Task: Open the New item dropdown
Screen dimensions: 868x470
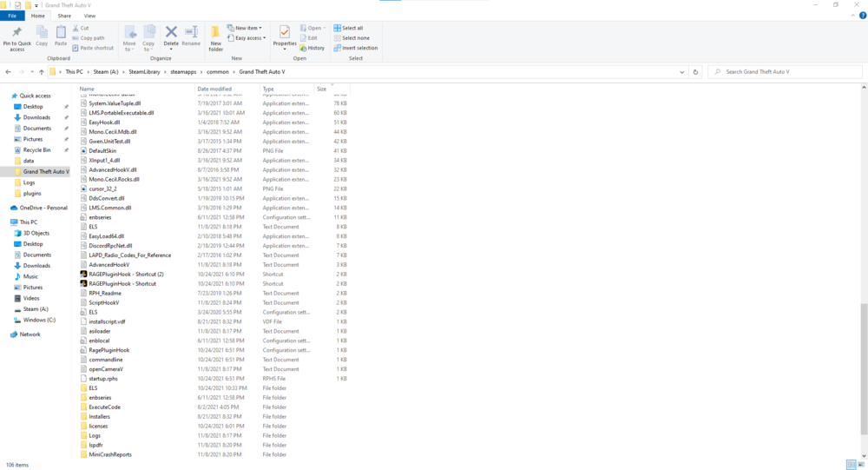Action: click(x=245, y=28)
